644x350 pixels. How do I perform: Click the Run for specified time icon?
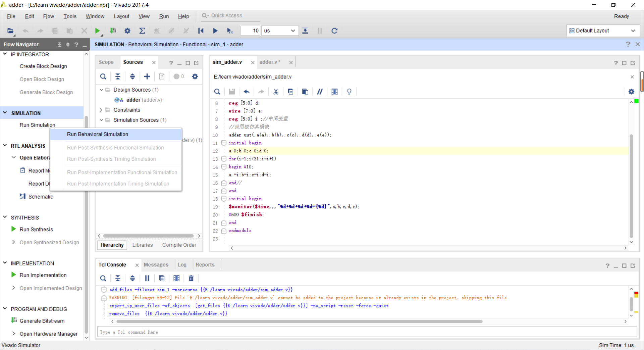tap(230, 31)
